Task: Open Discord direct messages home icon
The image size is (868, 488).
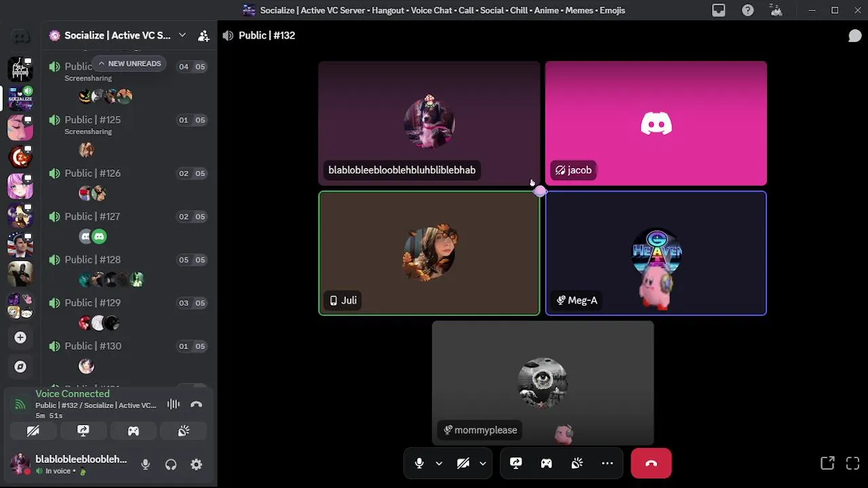Action: point(20,36)
